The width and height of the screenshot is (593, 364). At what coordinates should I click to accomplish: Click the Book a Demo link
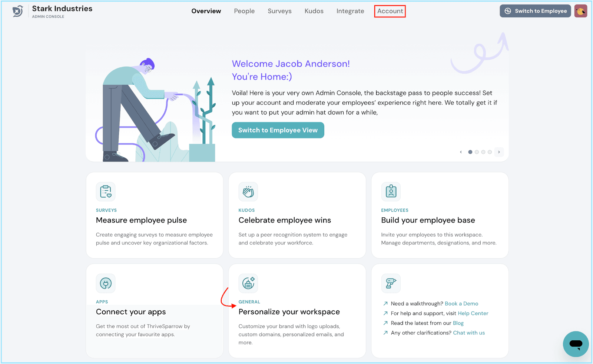pos(461,304)
